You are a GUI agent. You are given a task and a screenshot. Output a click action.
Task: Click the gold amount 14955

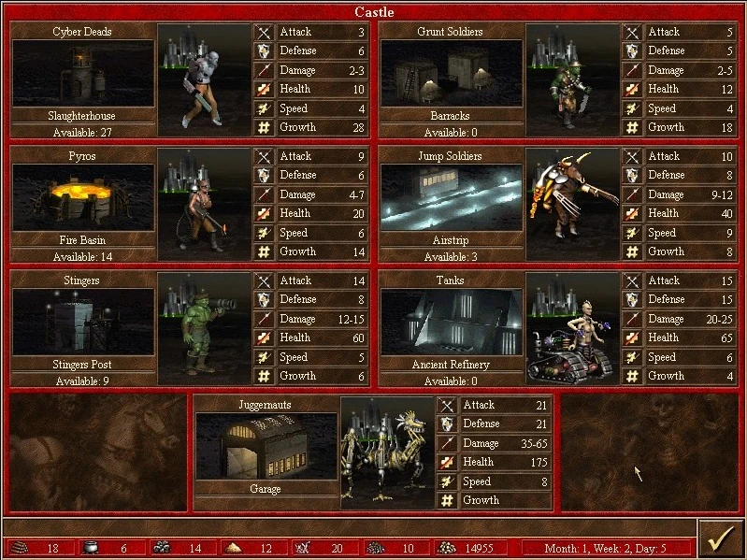click(479, 548)
